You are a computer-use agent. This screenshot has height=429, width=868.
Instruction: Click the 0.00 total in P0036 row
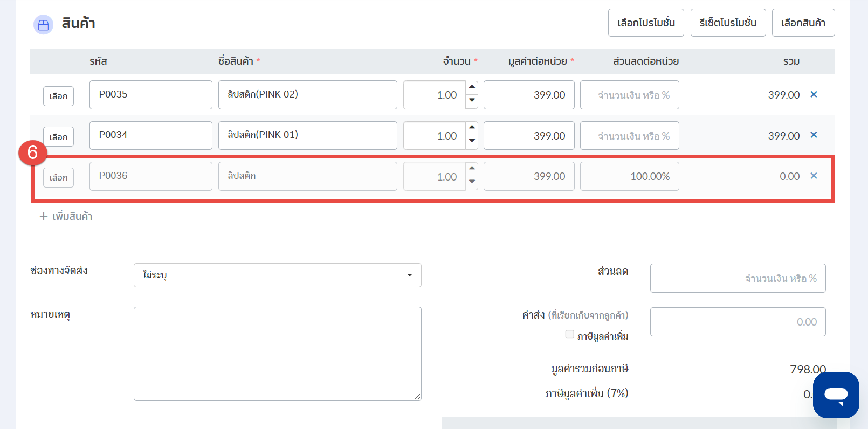[790, 176]
